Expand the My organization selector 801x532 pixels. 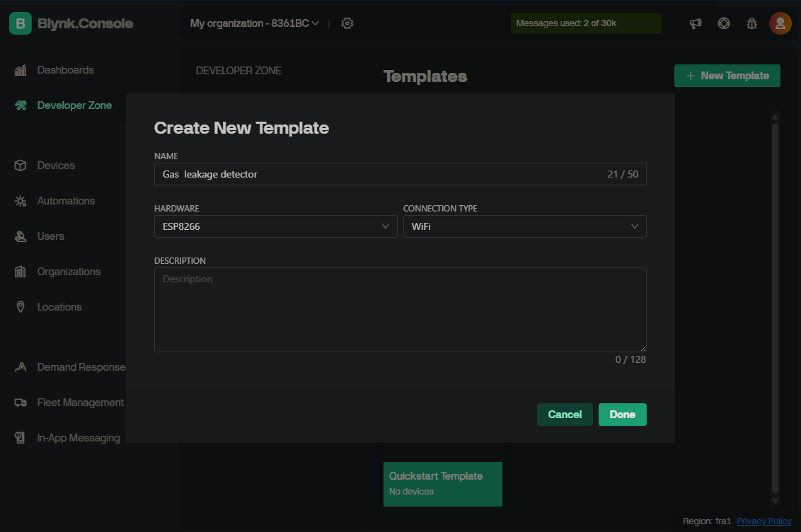point(255,23)
